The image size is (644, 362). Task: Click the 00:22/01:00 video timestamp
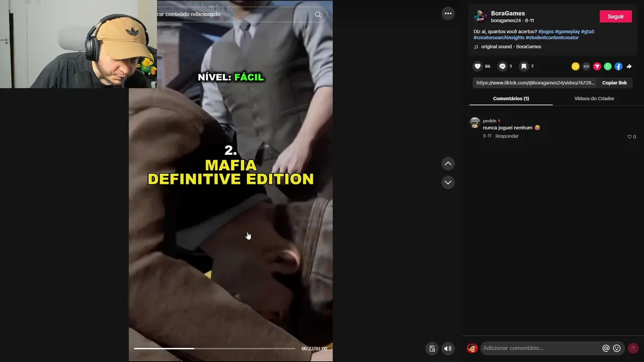click(314, 348)
